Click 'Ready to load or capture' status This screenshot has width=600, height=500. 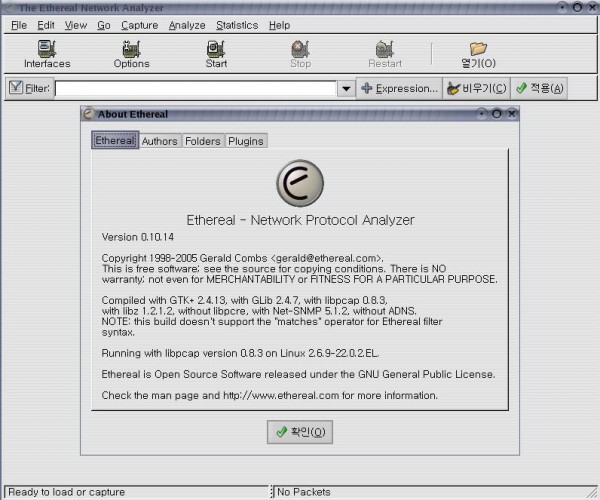[x=67, y=492]
